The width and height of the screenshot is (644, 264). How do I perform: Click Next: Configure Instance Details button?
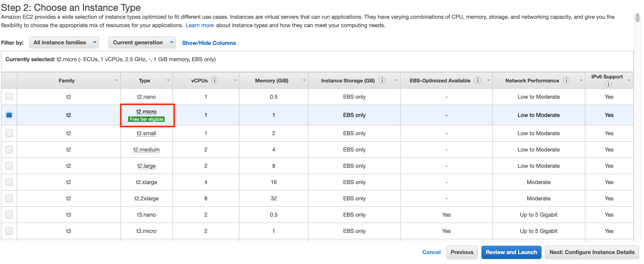point(592,252)
